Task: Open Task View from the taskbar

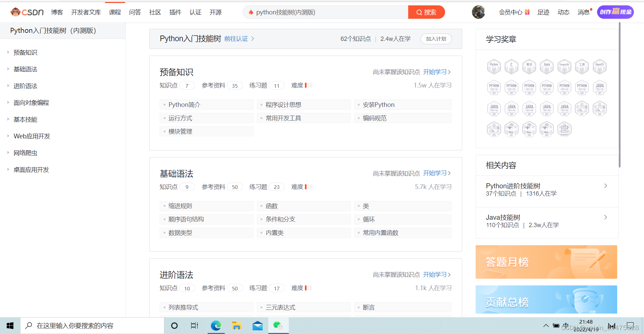Action: [x=195, y=326]
